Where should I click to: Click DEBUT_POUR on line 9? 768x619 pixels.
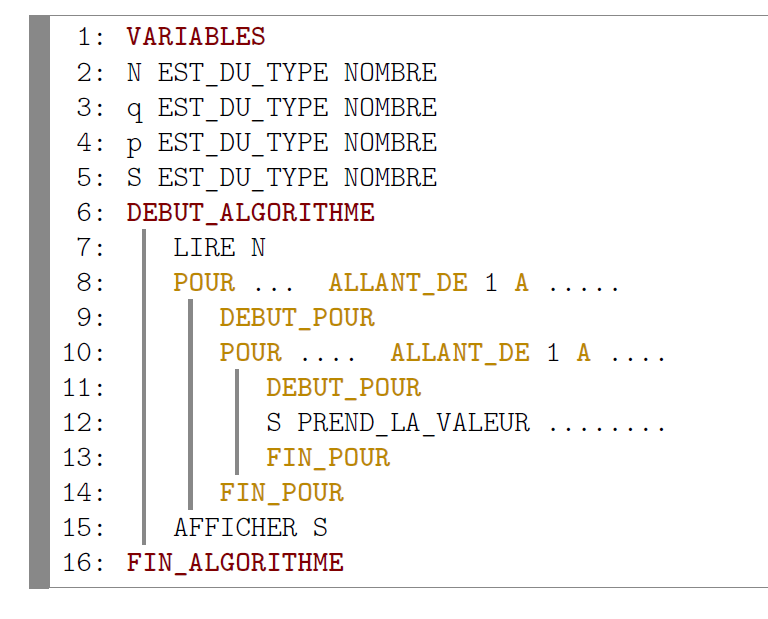[x=297, y=318]
